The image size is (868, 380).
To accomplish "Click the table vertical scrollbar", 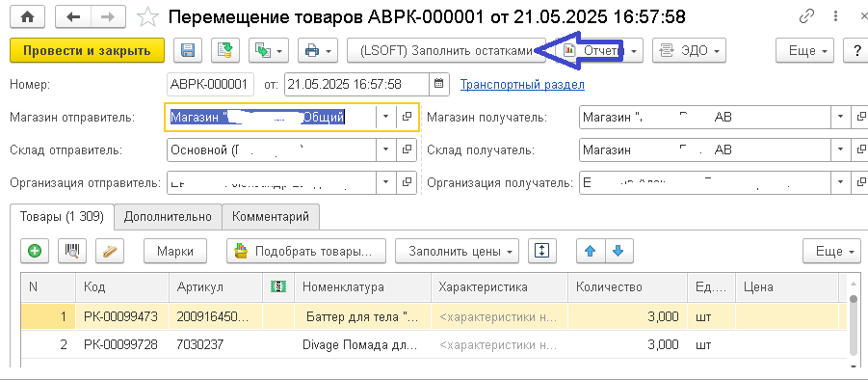I will [x=854, y=327].
